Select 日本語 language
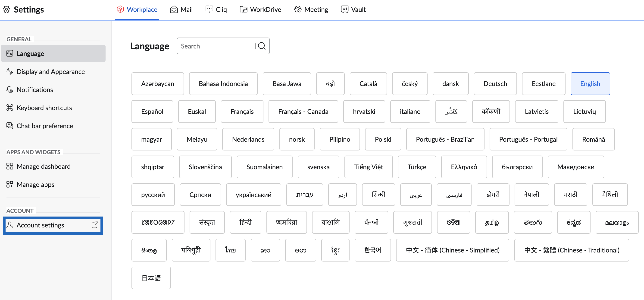 pyautogui.click(x=151, y=278)
